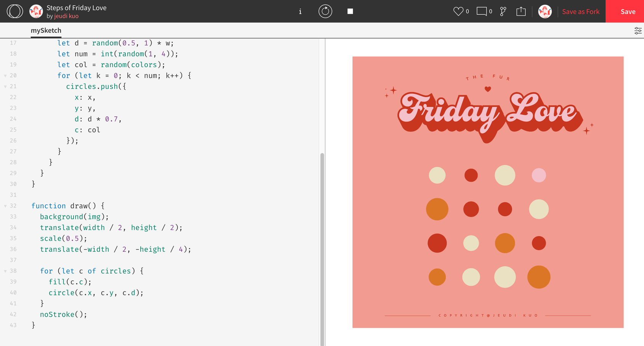Click the author avatar beside the sketch title
This screenshot has width=644, height=346.
tap(36, 11)
